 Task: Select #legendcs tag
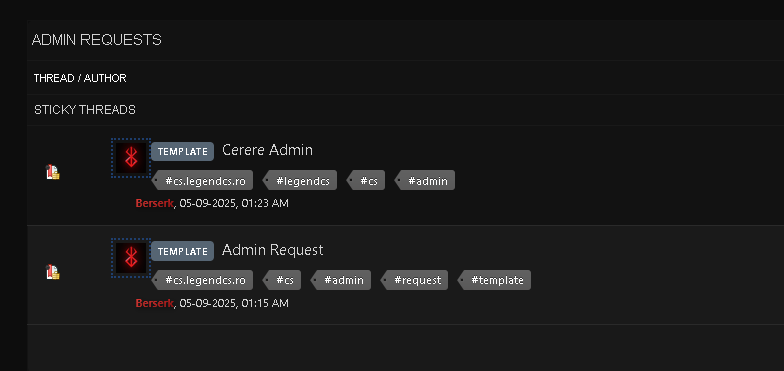click(x=300, y=180)
